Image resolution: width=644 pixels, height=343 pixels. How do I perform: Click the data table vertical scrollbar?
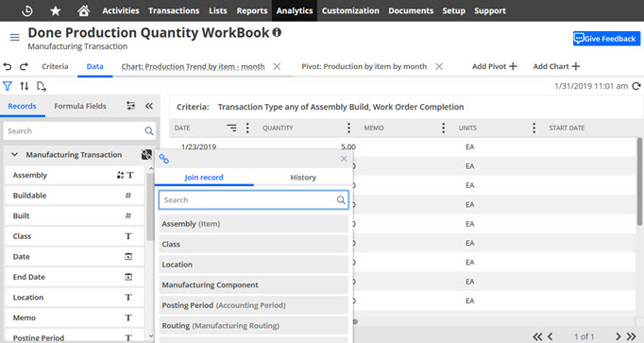pyautogui.click(x=639, y=181)
